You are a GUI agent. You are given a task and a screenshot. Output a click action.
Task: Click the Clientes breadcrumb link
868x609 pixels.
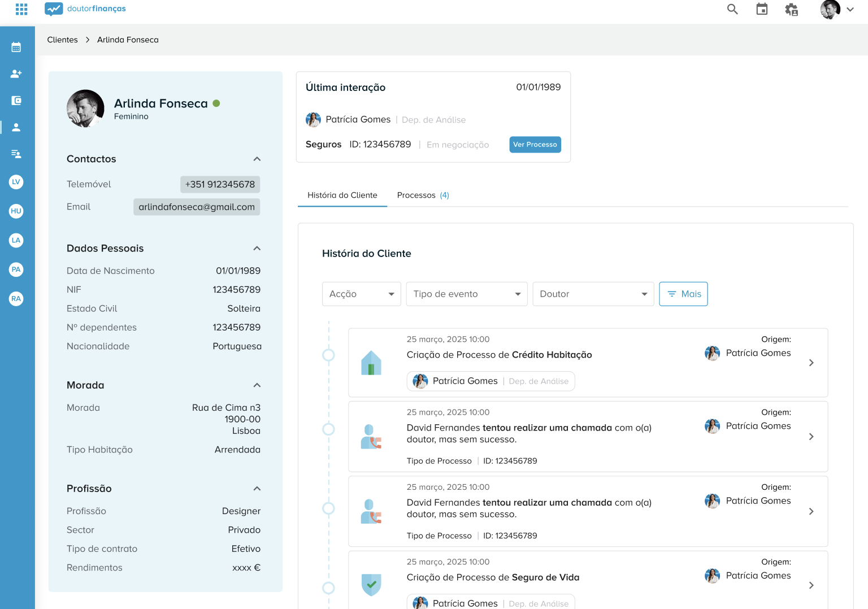click(62, 40)
